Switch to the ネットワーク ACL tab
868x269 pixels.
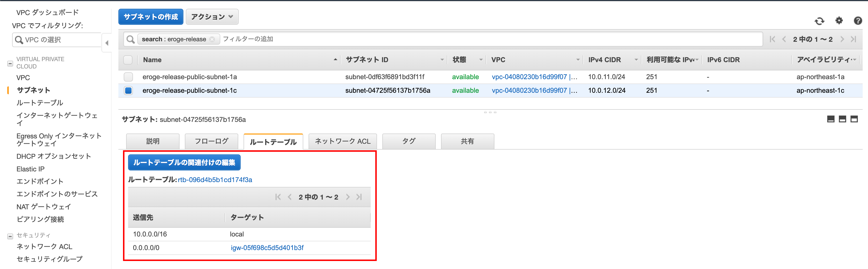pos(342,141)
